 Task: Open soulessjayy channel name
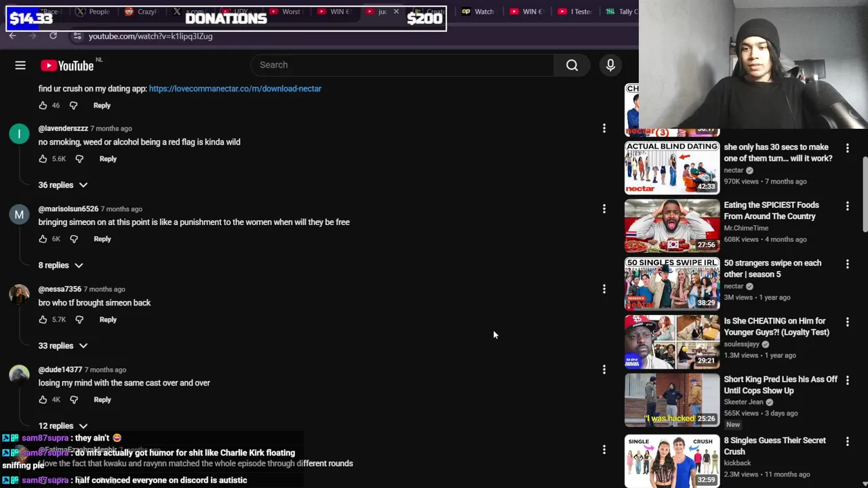(742, 344)
